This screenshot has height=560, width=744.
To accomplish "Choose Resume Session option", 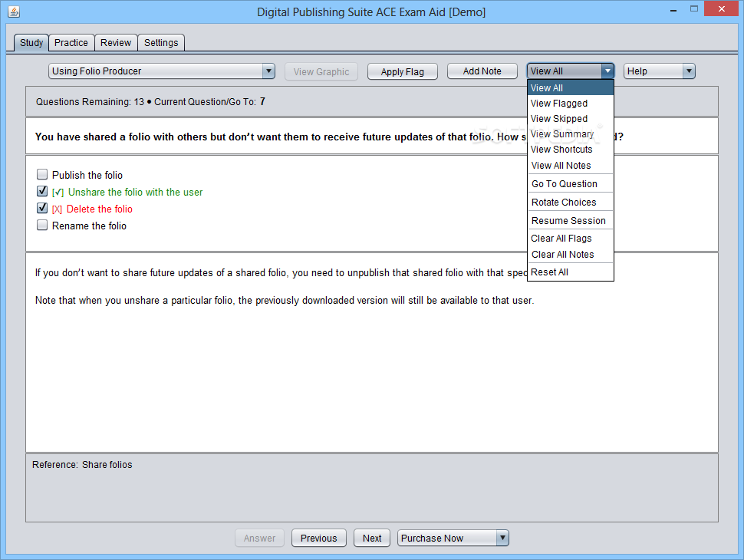I will pos(571,221).
